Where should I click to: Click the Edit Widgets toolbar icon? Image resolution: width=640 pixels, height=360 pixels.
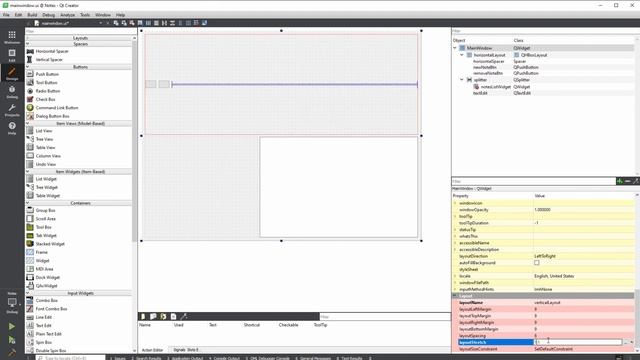116,23
